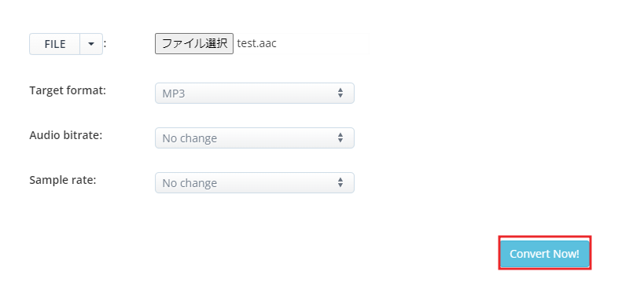Screen dimensions: 644x290
Task: Click the Audio bitrate label
Action: (66, 135)
